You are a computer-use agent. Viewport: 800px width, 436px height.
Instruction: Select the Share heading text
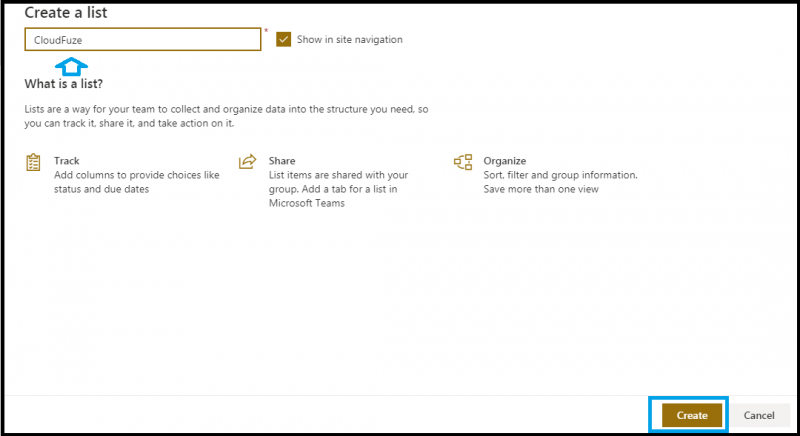click(282, 161)
